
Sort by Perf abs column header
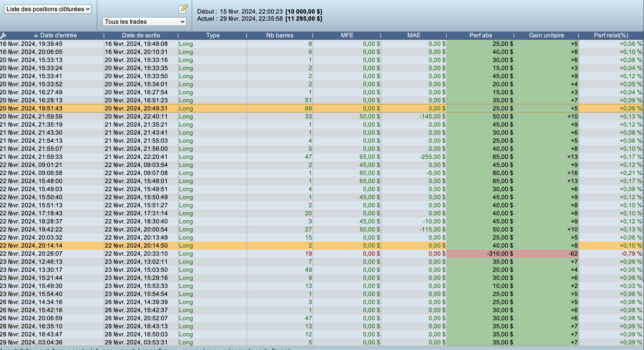[481, 35]
